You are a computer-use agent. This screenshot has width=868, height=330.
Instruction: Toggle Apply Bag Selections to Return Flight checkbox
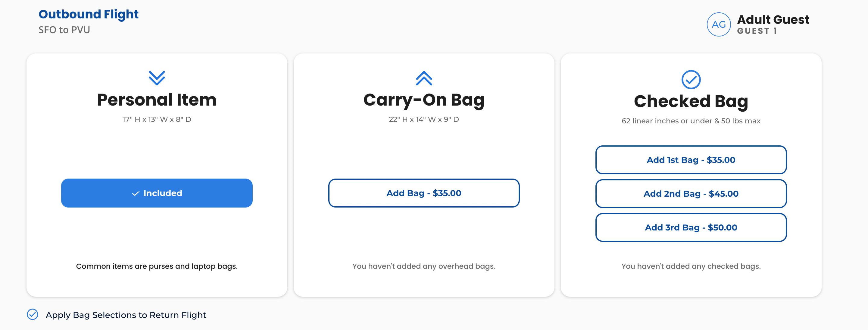pos(33,315)
